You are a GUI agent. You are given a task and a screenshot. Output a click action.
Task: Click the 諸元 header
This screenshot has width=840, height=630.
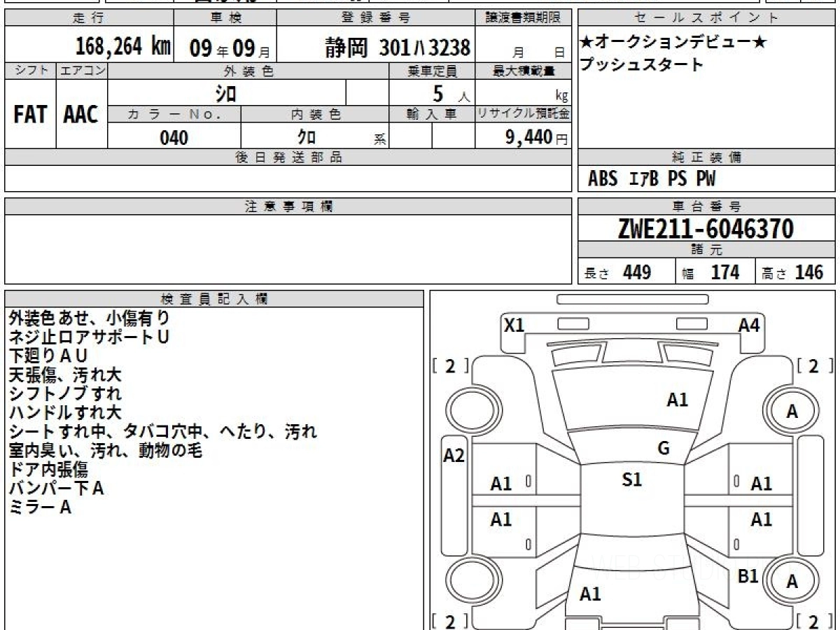pyautogui.click(x=707, y=250)
